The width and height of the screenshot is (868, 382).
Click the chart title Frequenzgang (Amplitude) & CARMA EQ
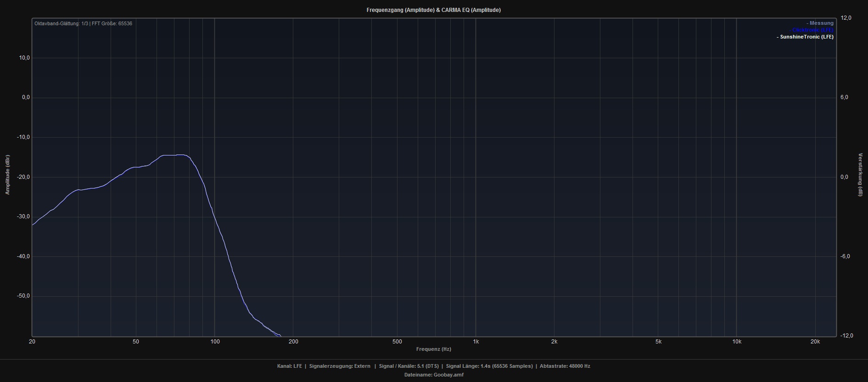pos(433,10)
